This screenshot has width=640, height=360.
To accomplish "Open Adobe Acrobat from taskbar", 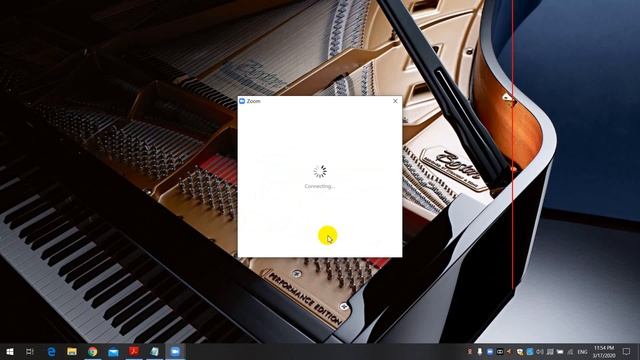I will tap(134, 351).
